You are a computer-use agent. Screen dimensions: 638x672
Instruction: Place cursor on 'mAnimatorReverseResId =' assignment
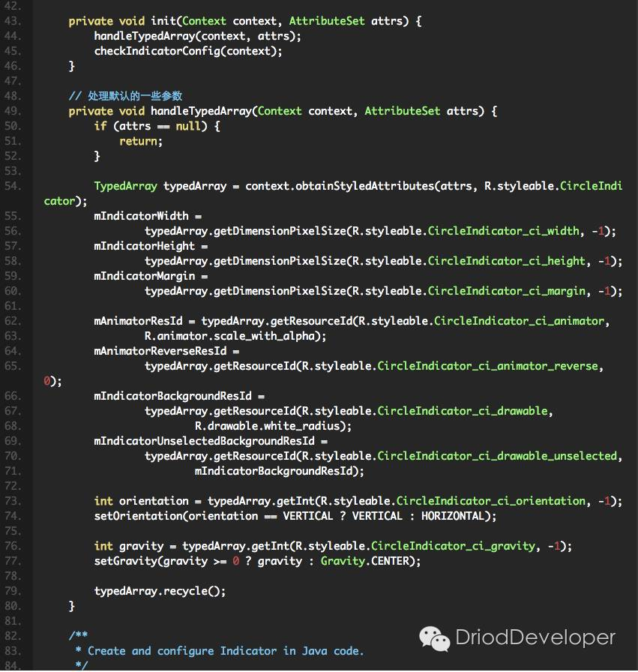pyautogui.click(x=166, y=351)
